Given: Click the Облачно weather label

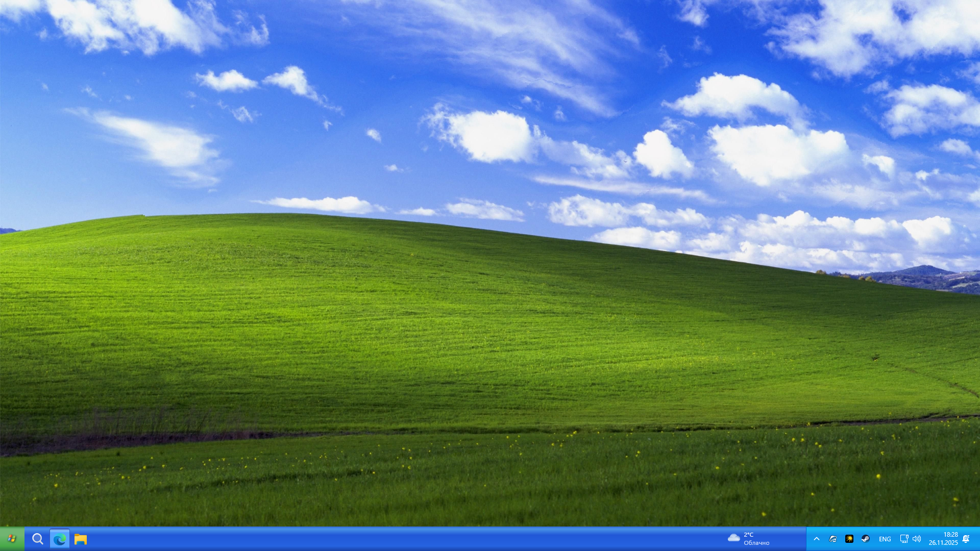Looking at the screenshot, I should coord(756,543).
